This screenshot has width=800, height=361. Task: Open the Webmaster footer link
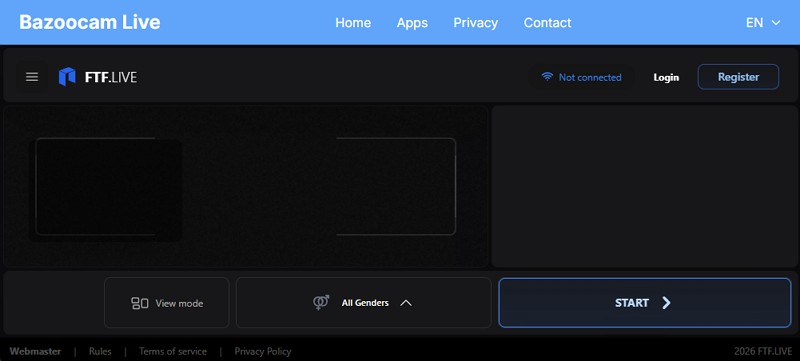(x=35, y=351)
